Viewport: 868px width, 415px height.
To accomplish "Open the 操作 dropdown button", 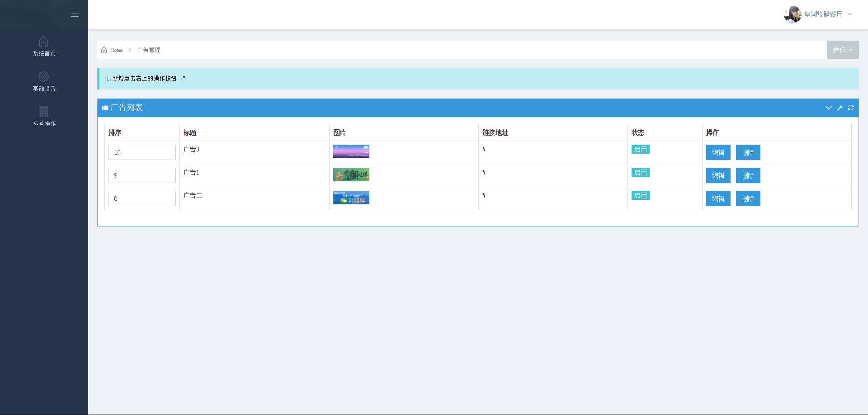I will click(x=843, y=50).
